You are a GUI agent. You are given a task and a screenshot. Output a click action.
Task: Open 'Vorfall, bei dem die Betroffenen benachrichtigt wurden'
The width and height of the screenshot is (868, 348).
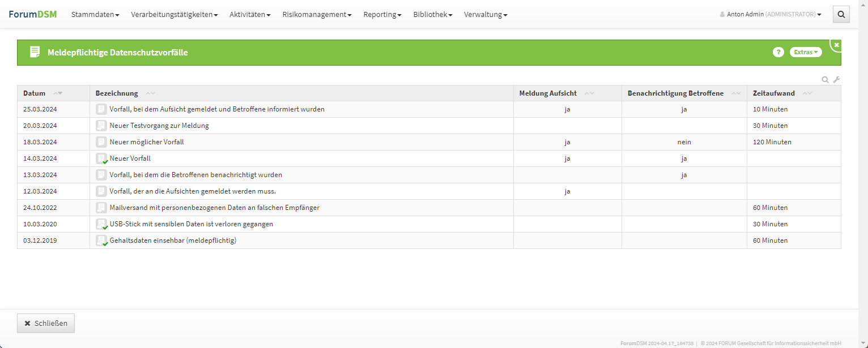pos(196,175)
